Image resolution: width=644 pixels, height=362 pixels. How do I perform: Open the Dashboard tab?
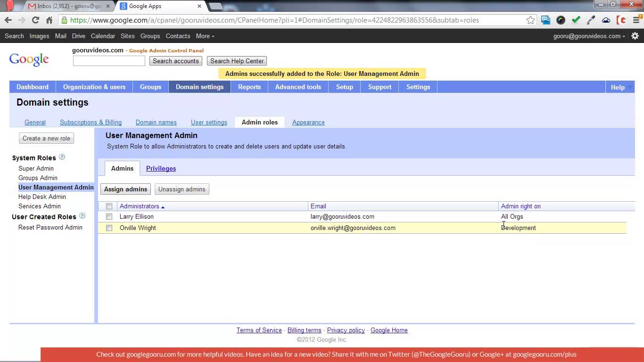(x=33, y=87)
